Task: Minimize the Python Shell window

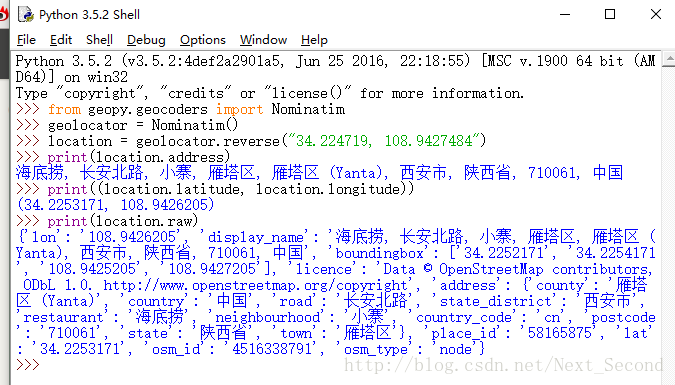Action: (565, 14)
